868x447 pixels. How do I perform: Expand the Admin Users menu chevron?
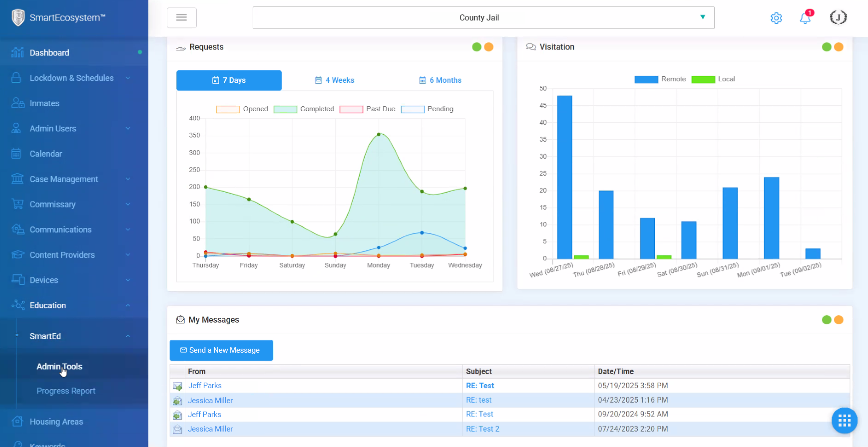[x=128, y=128]
